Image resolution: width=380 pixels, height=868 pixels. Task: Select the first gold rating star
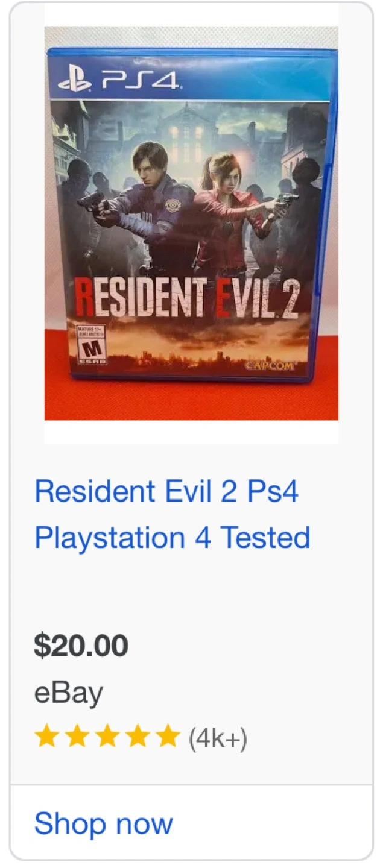46,737
